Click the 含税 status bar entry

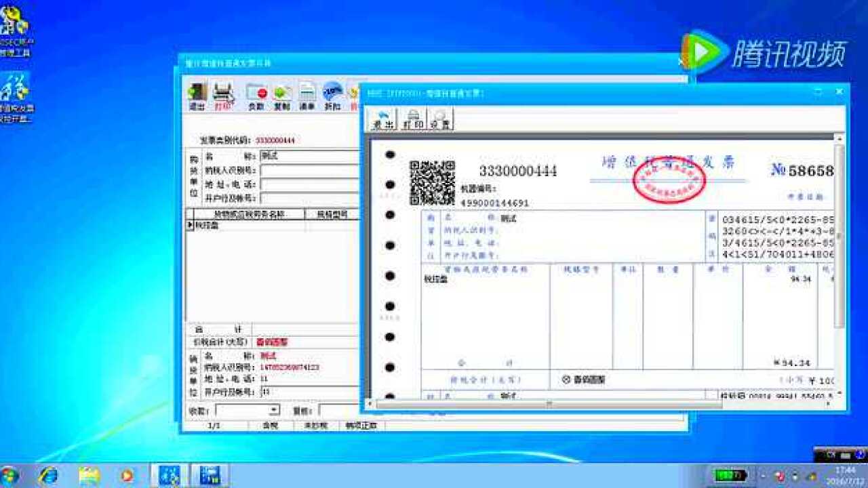click(270, 426)
